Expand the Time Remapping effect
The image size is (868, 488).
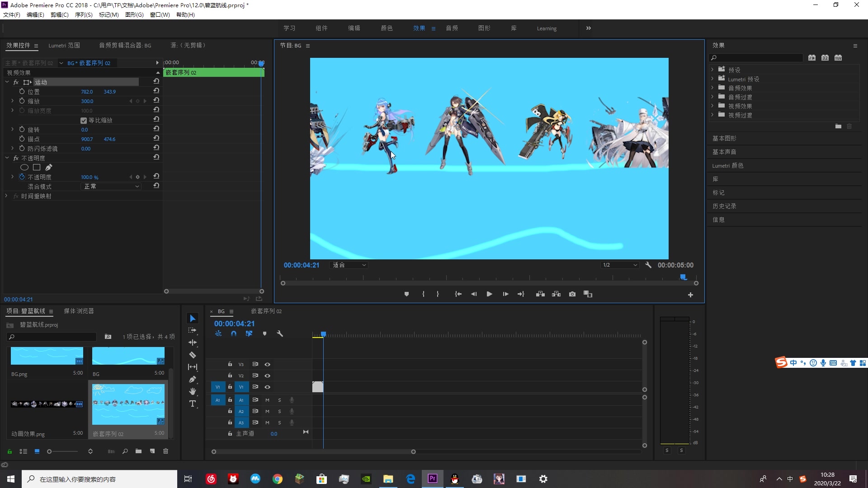tap(6, 196)
